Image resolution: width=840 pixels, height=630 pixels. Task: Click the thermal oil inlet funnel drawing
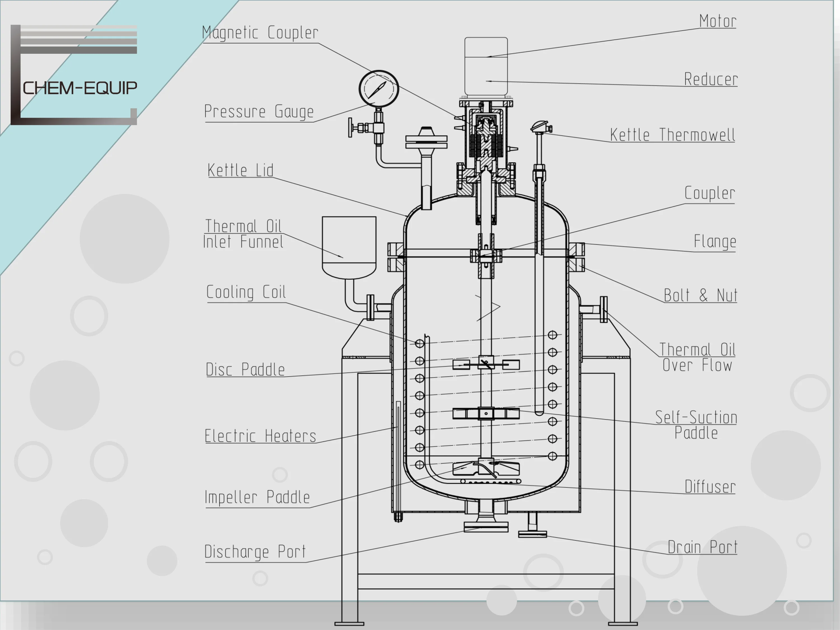point(349,248)
